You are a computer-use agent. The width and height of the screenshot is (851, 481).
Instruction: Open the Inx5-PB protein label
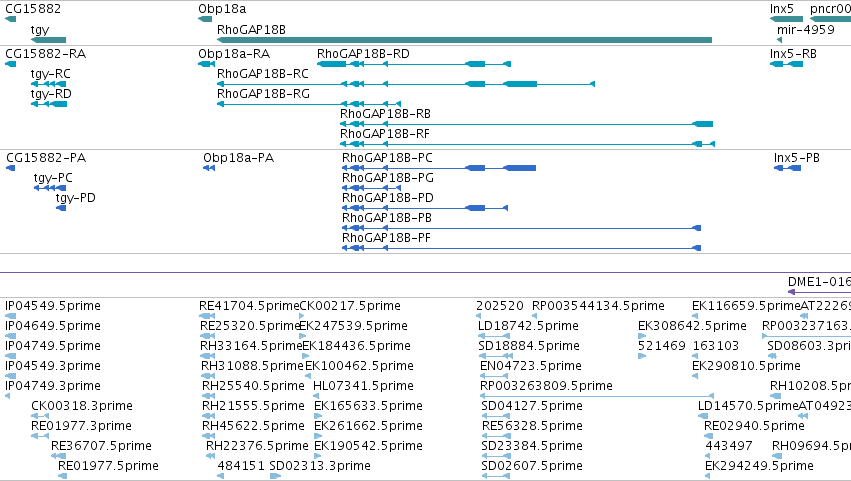coord(797,158)
